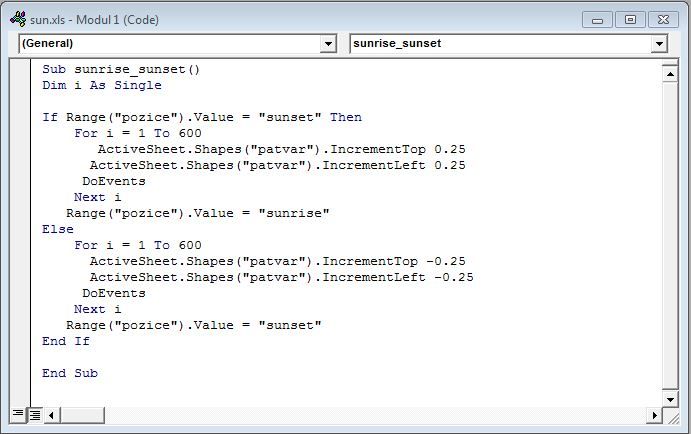Click the (General) combo box field
The width and height of the screenshot is (691, 434).
point(178,44)
